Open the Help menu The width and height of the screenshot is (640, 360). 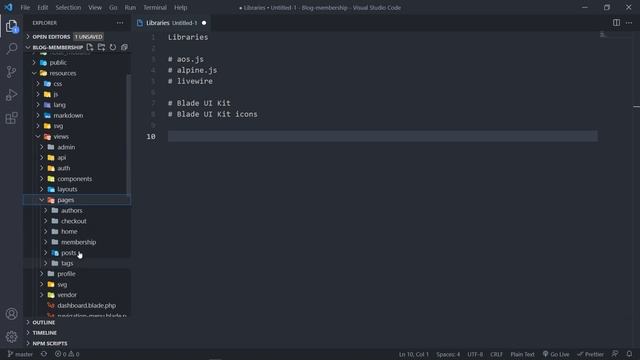coord(180,7)
